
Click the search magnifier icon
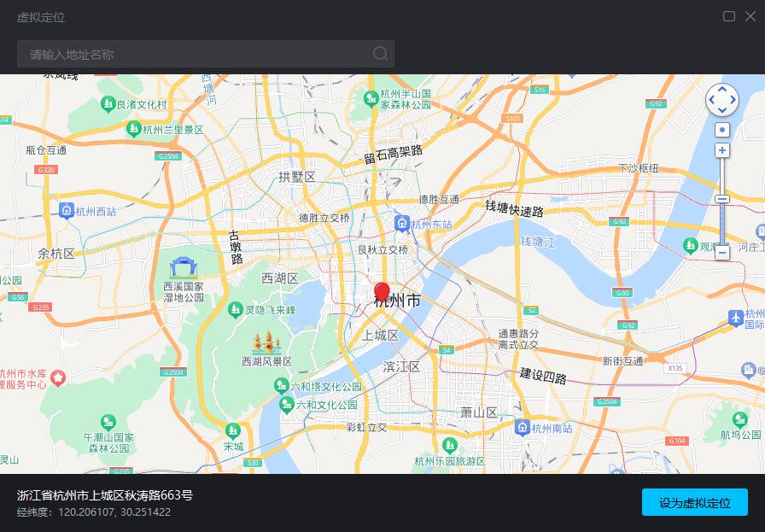tap(380, 53)
